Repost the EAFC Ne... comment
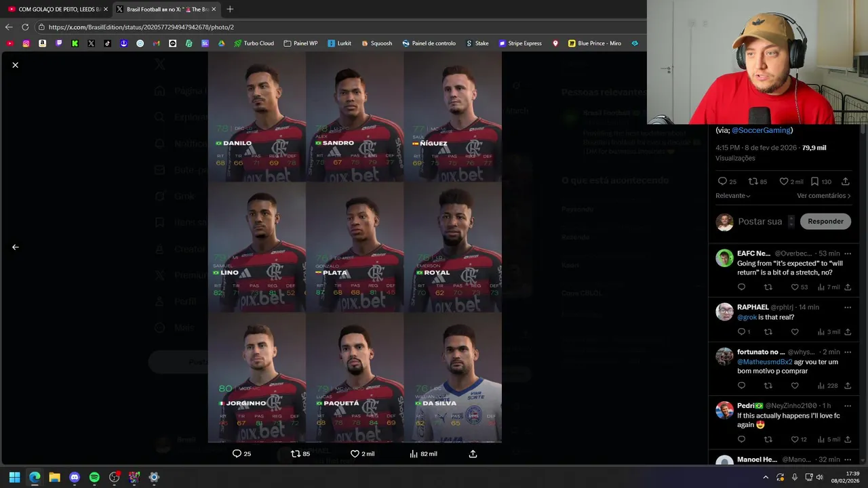Screen dimensions: 868x488 pyautogui.click(x=768, y=287)
